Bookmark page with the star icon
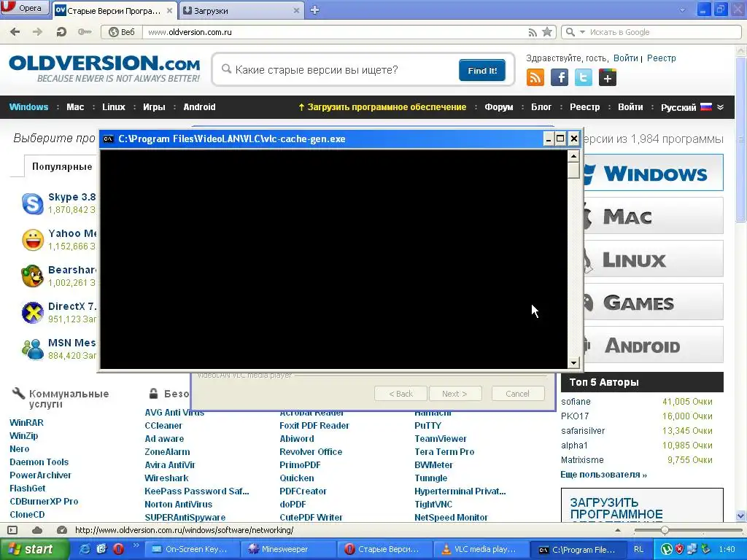Image resolution: width=747 pixels, height=560 pixels. coord(547,32)
